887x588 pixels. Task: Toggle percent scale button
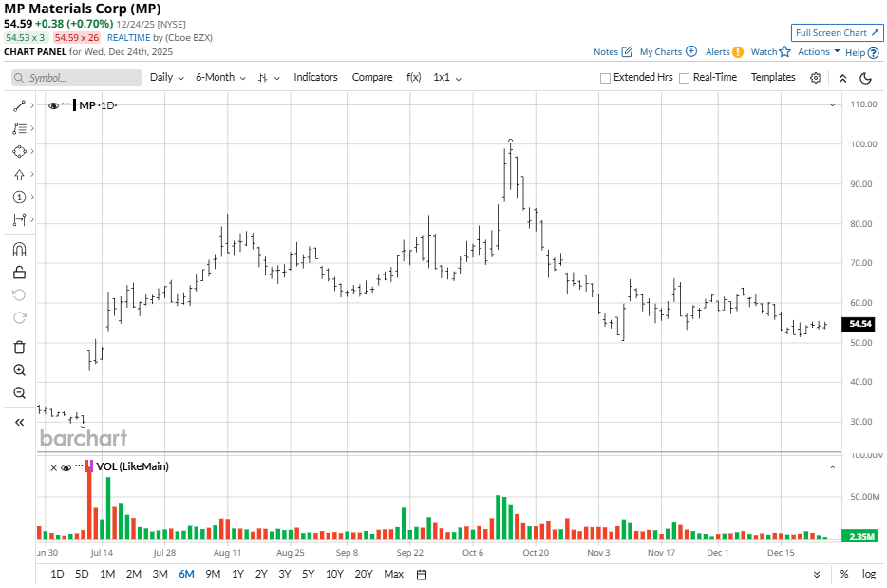coord(844,574)
